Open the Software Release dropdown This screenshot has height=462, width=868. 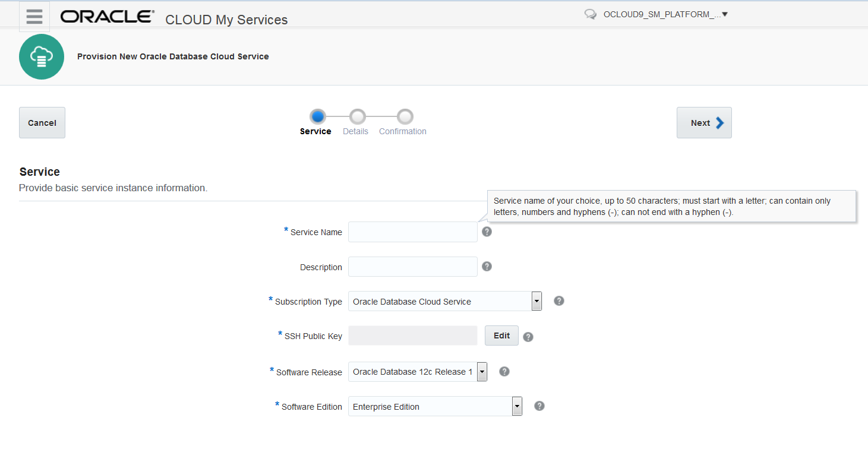[x=482, y=371]
